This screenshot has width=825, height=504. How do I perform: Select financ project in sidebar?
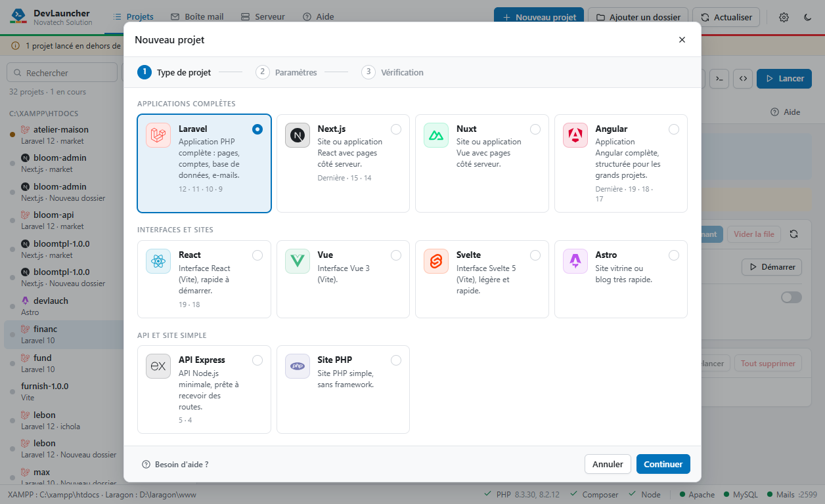tap(64, 335)
